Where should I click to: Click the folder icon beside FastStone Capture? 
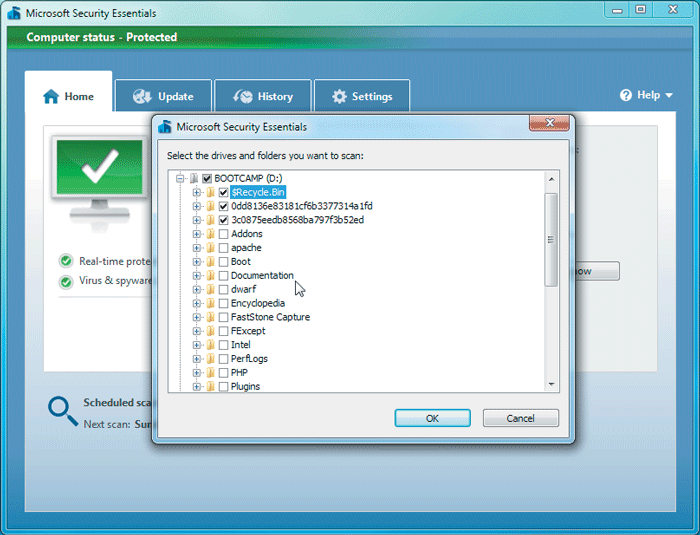tap(210, 317)
